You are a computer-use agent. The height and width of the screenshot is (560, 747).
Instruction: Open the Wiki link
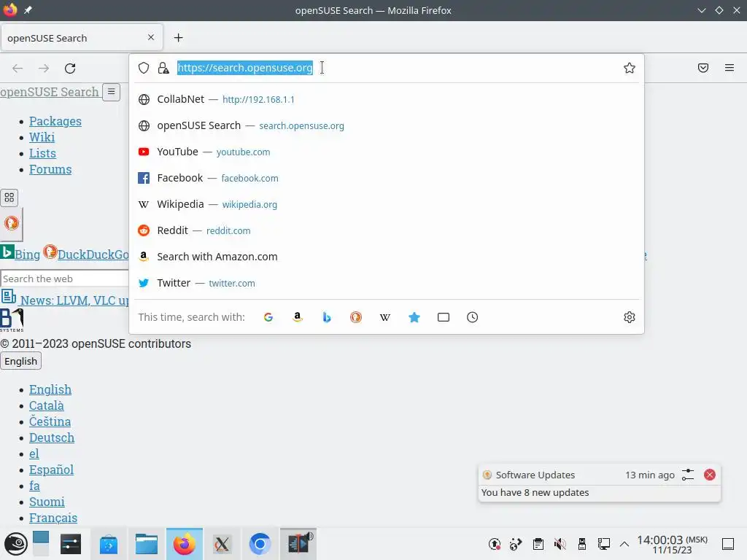[42, 137]
